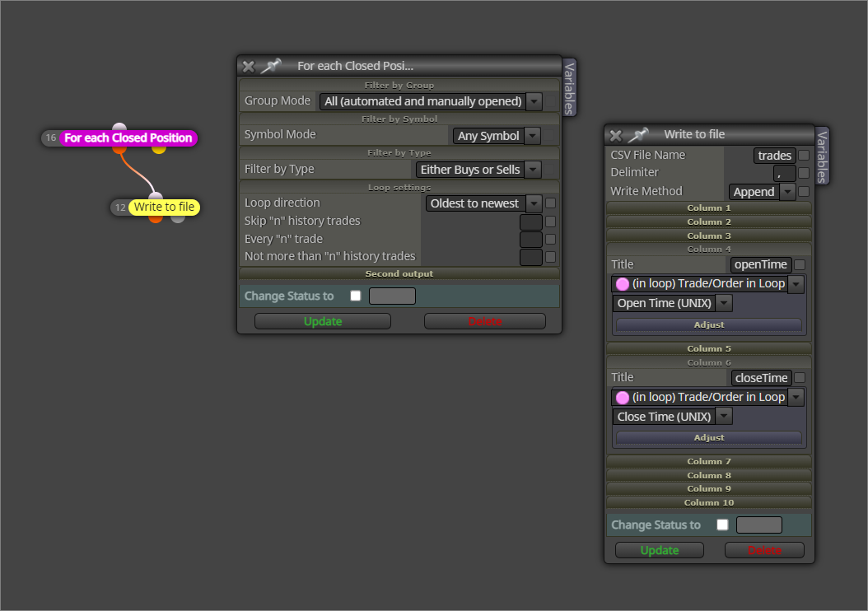The height and width of the screenshot is (611, 868).
Task: Edit openTime title field
Action: pos(761,264)
